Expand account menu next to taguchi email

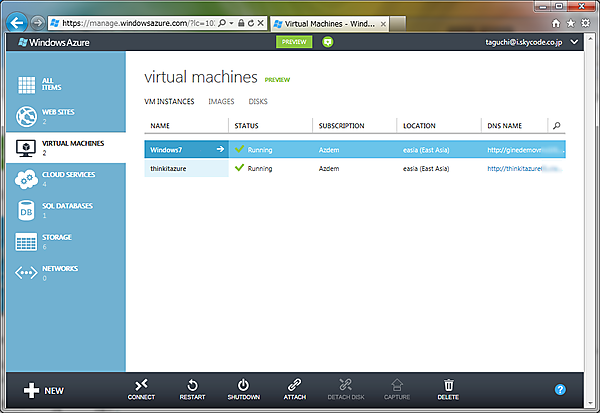[x=575, y=43]
